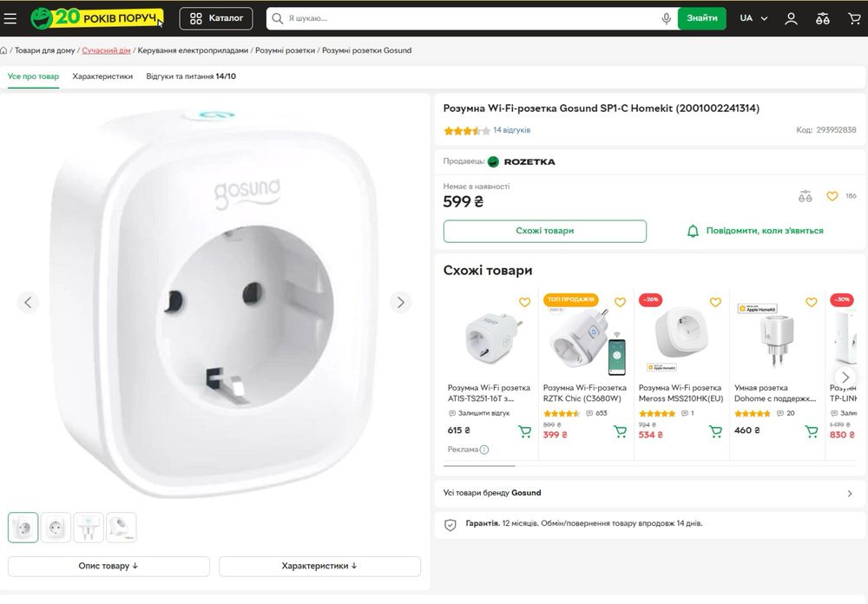868x604 pixels.
Task: Favorite the Meross MSS210HK heart
Action: (x=715, y=302)
